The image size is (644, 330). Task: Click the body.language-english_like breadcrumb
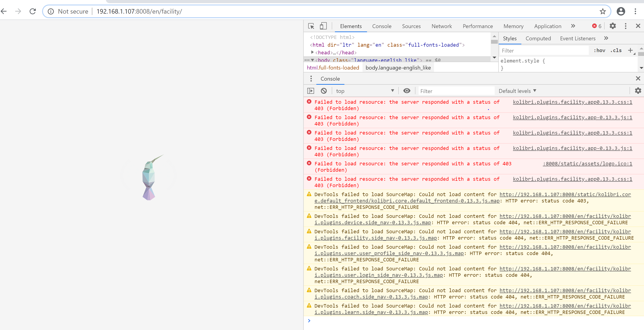(x=398, y=68)
